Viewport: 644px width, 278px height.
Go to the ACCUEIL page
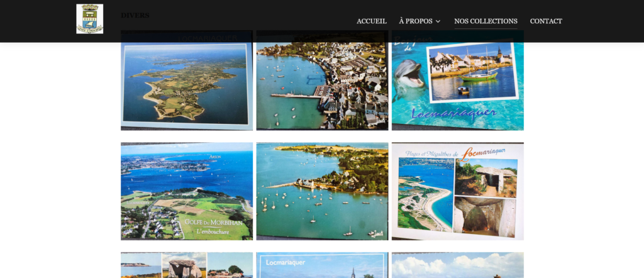click(x=371, y=21)
